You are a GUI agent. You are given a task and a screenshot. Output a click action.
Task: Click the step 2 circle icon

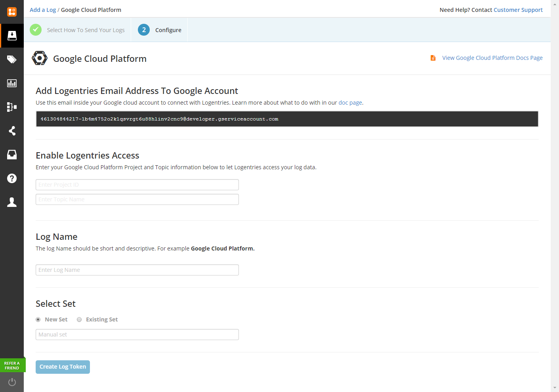[144, 30]
